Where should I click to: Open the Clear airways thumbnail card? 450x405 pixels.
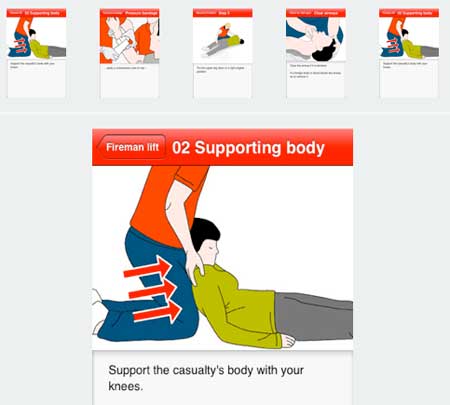315,53
